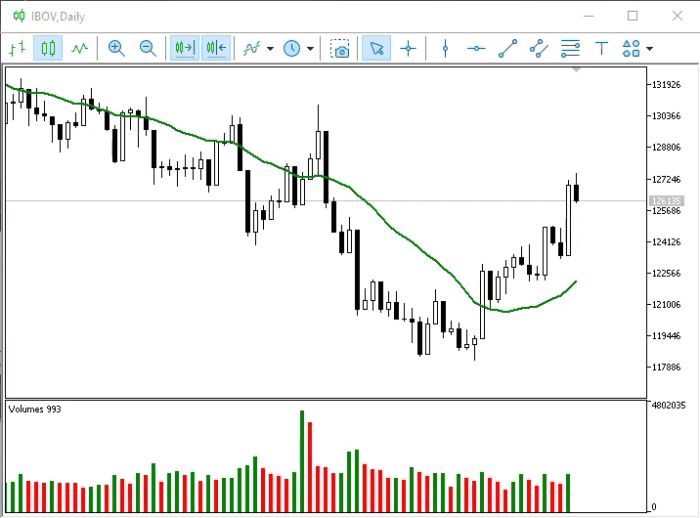Screen dimensions: 700x518
Task: Minimize the IBOV chart window
Action: click(x=588, y=16)
